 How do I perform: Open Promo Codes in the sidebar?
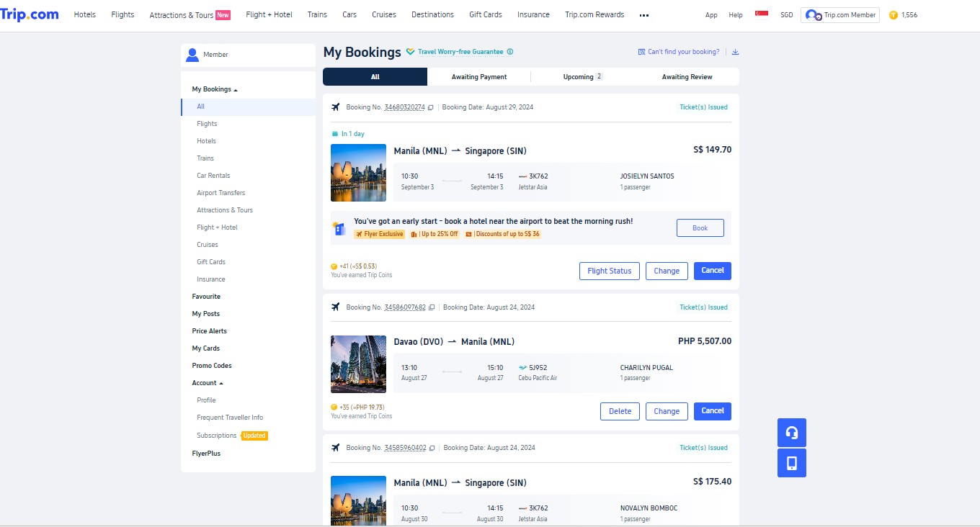(212, 366)
